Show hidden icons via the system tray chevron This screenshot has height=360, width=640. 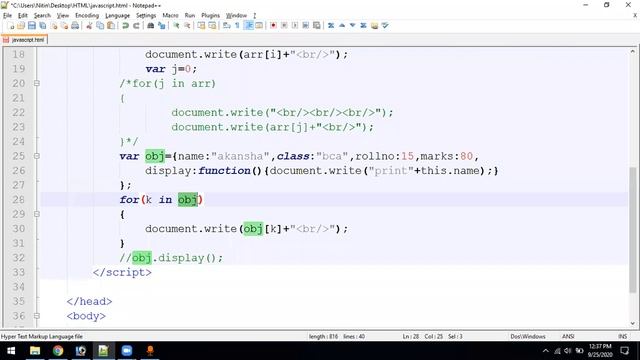pos(546,351)
